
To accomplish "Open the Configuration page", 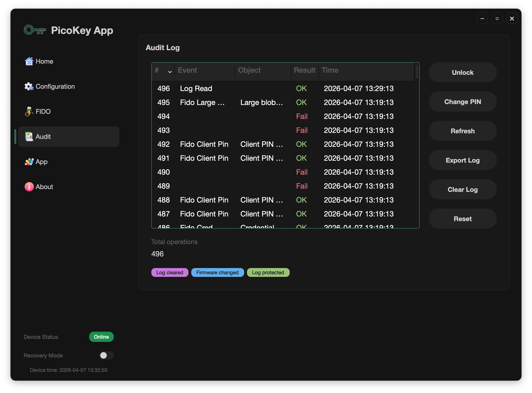I will 55,86.
